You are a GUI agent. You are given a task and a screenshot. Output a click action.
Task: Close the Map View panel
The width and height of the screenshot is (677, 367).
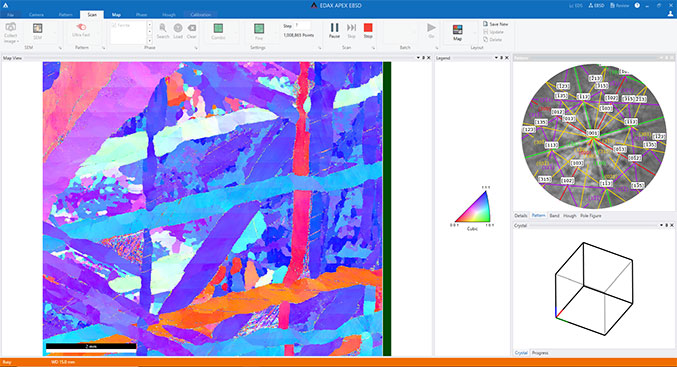pos(428,58)
